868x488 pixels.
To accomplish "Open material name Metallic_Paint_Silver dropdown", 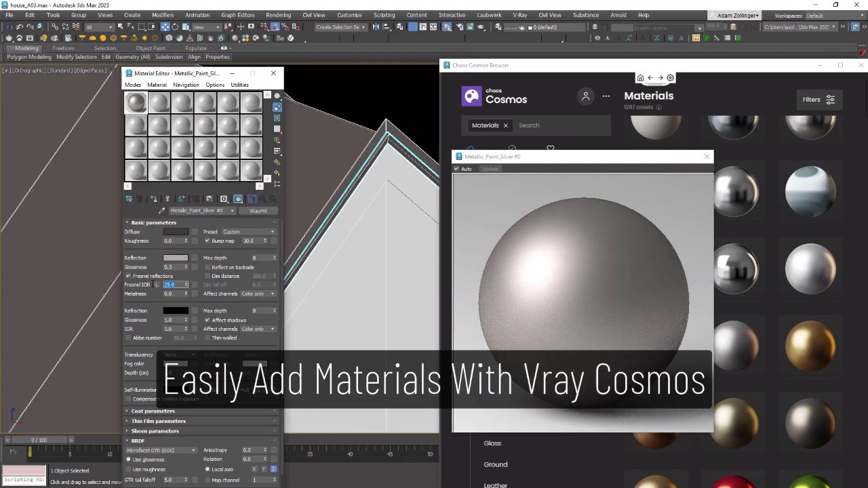I will click(x=201, y=211).
